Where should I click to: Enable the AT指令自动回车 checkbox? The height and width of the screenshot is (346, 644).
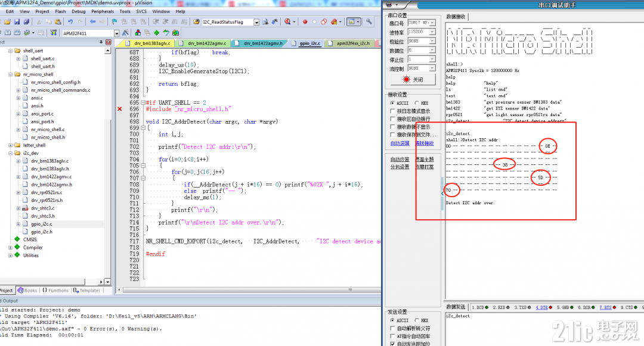pos(392,336)
